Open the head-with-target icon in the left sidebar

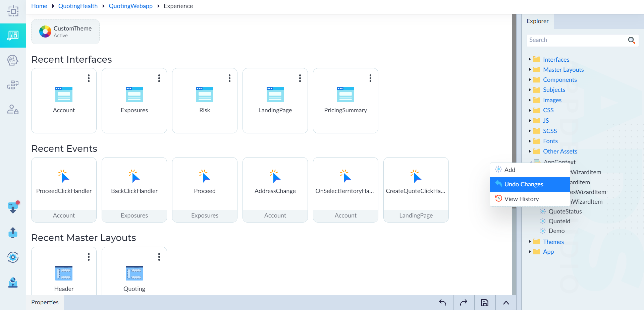pos(13,60)
